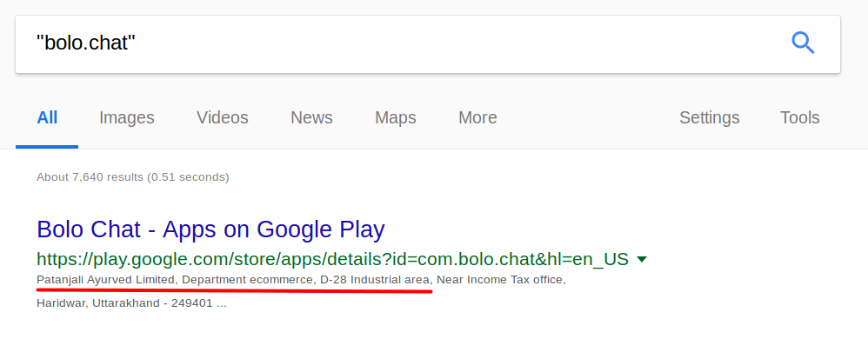Click the blue magnifier search icon
868x339 pixels.
tap(803, 43)
